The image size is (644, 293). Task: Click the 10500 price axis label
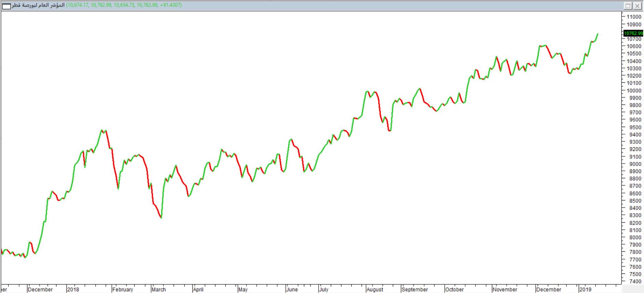point(634,54)
